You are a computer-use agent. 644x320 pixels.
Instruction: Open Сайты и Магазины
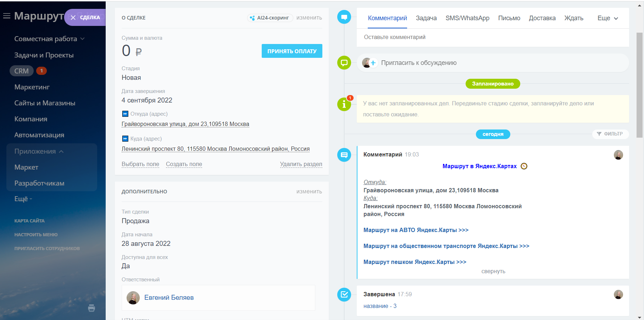[45, 103]
